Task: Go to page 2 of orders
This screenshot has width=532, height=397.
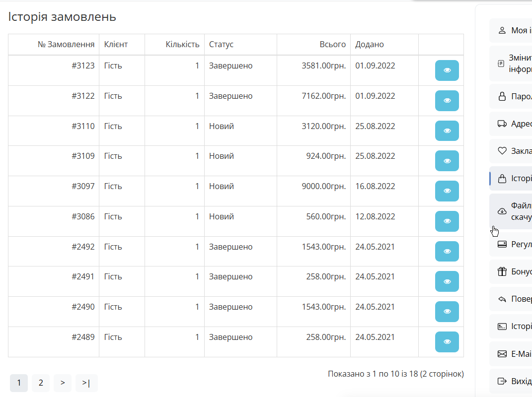Action: 41,383
